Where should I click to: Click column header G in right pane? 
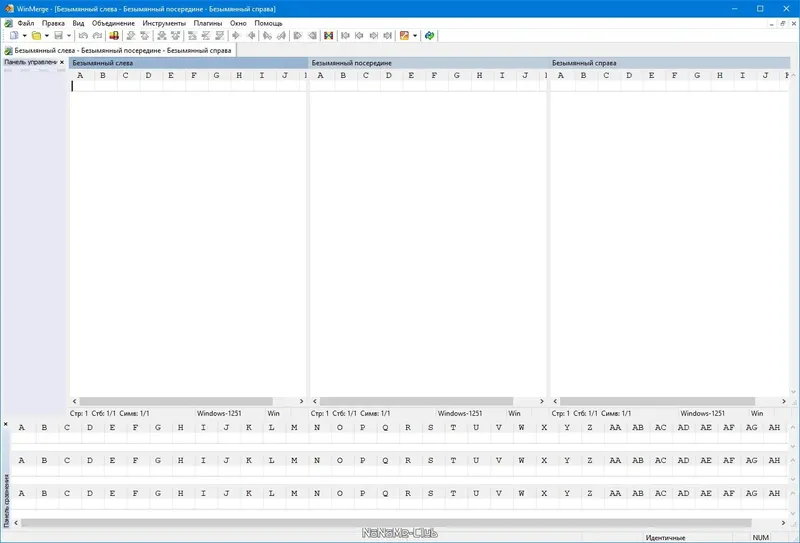[x=697, y=76]
